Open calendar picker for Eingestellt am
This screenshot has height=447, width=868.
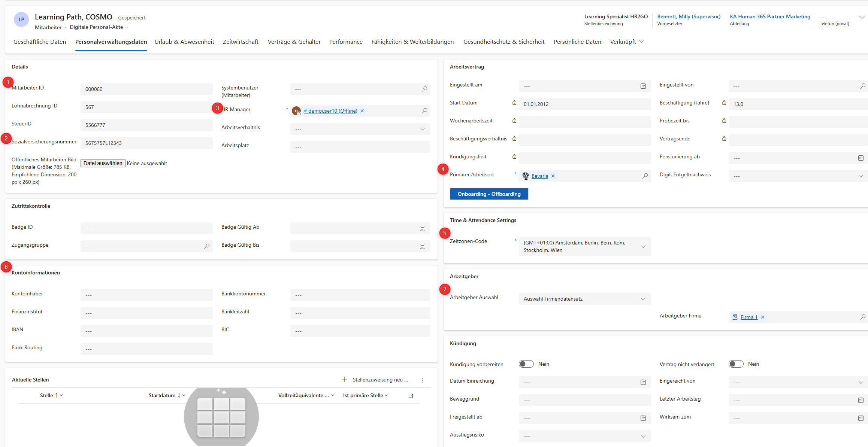coord(643,86)
